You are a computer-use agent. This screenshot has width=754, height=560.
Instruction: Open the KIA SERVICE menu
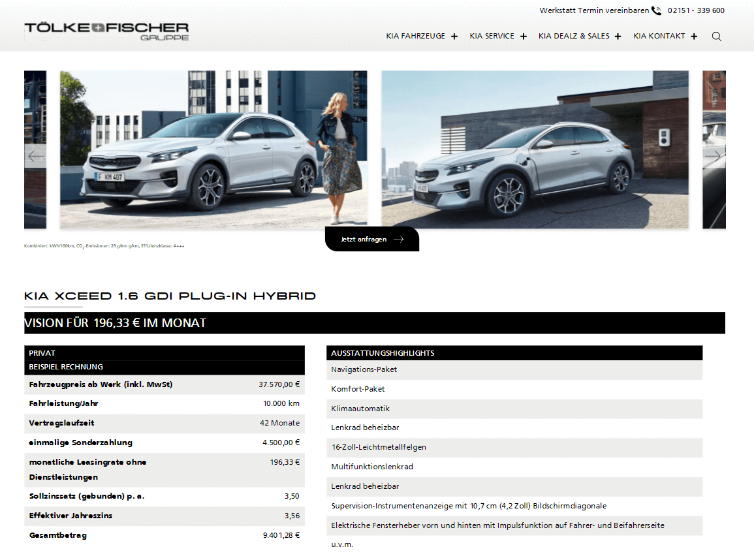[x=492, y=36]
